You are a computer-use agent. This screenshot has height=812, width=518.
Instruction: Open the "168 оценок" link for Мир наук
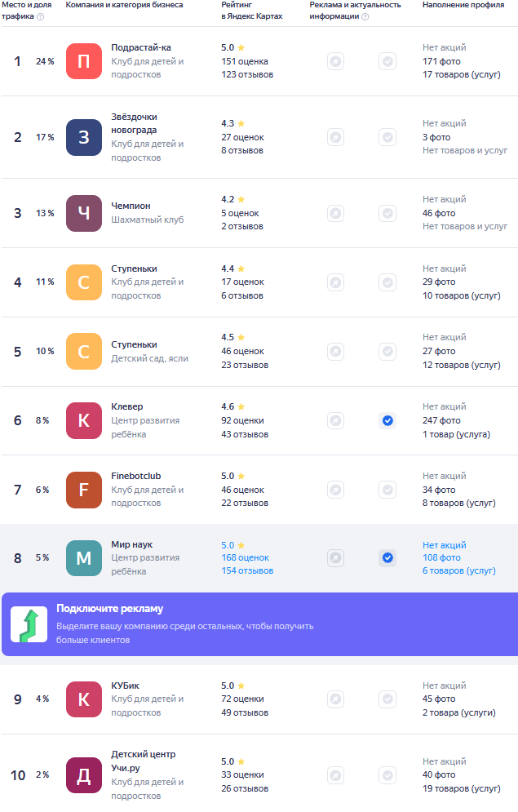tap(245, 558)
